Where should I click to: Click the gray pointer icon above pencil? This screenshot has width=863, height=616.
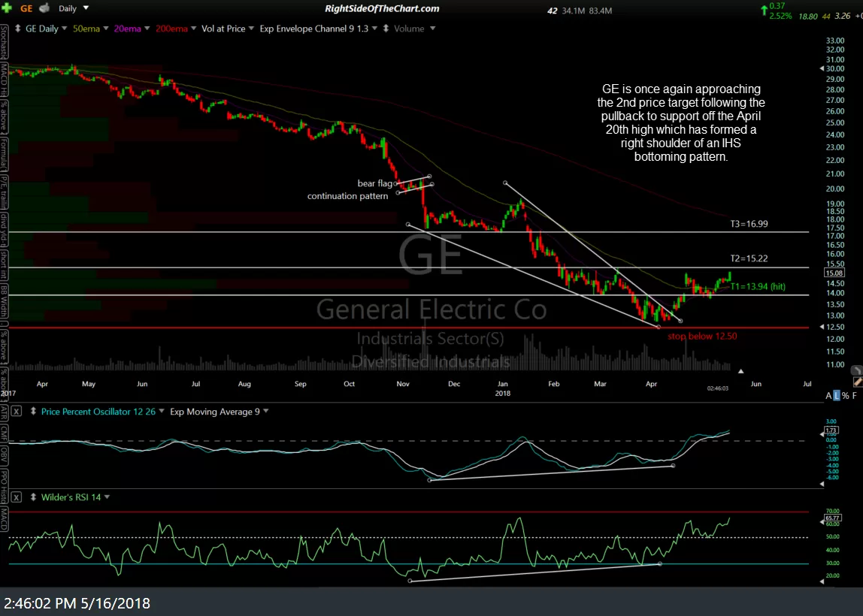coord(856,370)
